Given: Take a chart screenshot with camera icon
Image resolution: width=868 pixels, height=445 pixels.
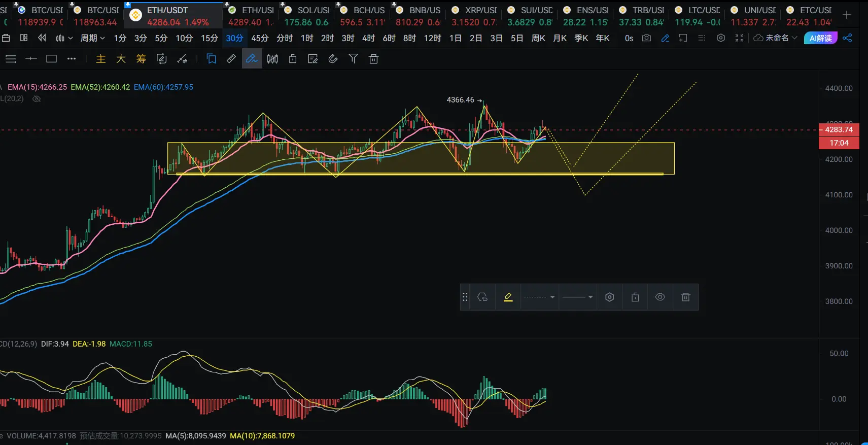Looking at the screenshot, I should click(x=646, y=38).
